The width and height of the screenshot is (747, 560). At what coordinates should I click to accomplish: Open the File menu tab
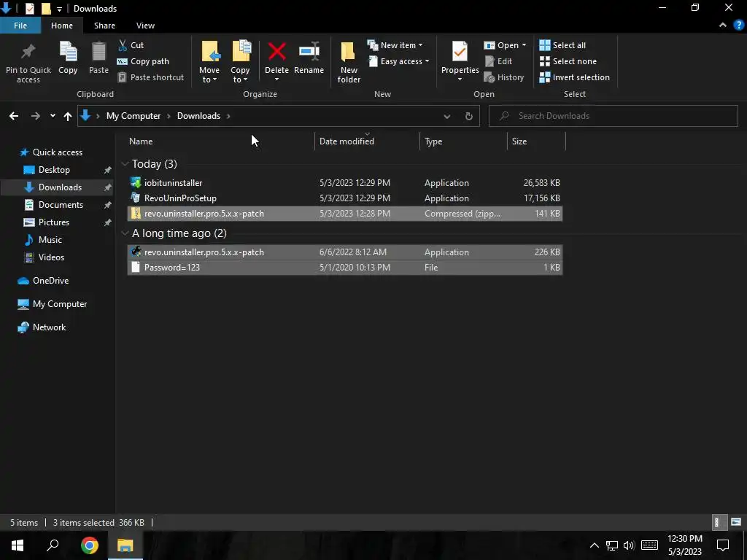point(20,26)
